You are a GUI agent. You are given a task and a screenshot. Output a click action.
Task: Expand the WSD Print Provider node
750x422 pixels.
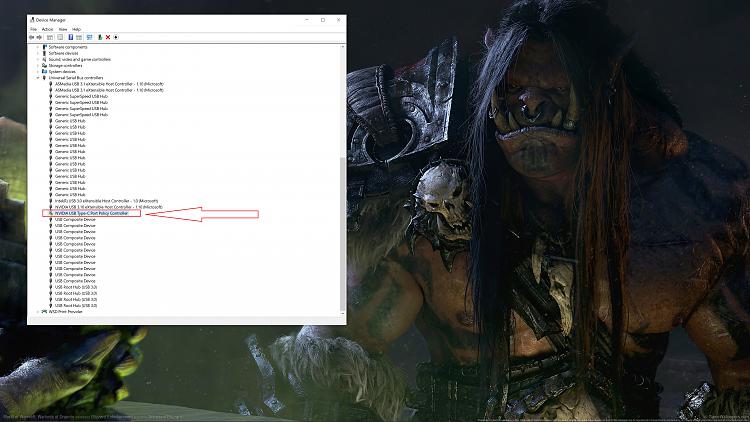(38, 311)
